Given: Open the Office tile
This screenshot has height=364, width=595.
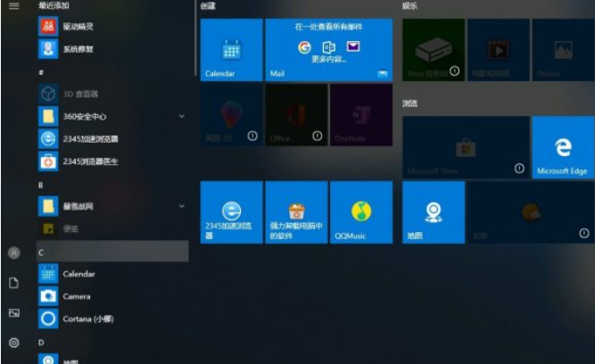Looking at the screenshot, I should (x=296, y=114).
